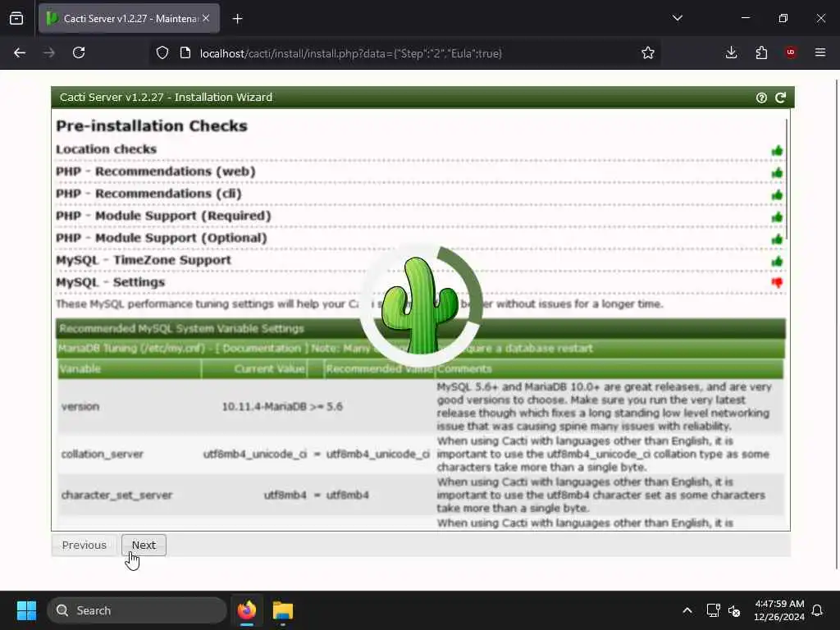
Task: Select the Cacti Server v1.2.27 browser tab
Action: click(129, 19)
